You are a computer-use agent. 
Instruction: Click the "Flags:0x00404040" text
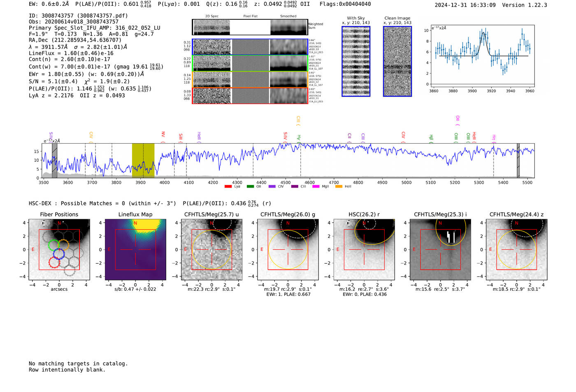tap(345, 4)
